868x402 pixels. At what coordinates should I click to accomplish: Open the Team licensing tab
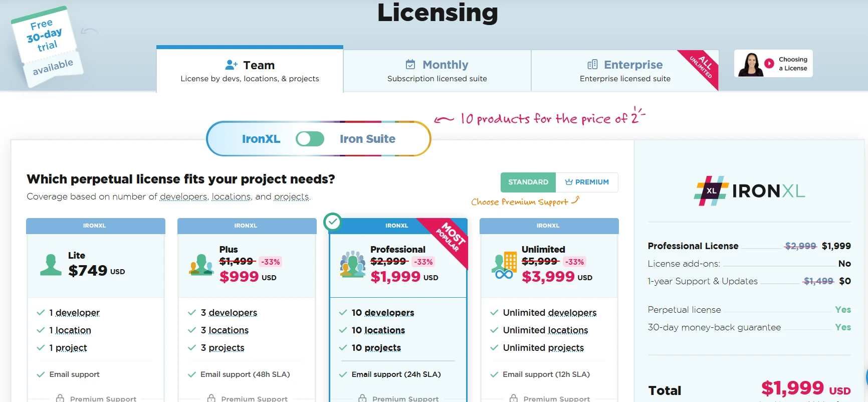pos(250,71)
